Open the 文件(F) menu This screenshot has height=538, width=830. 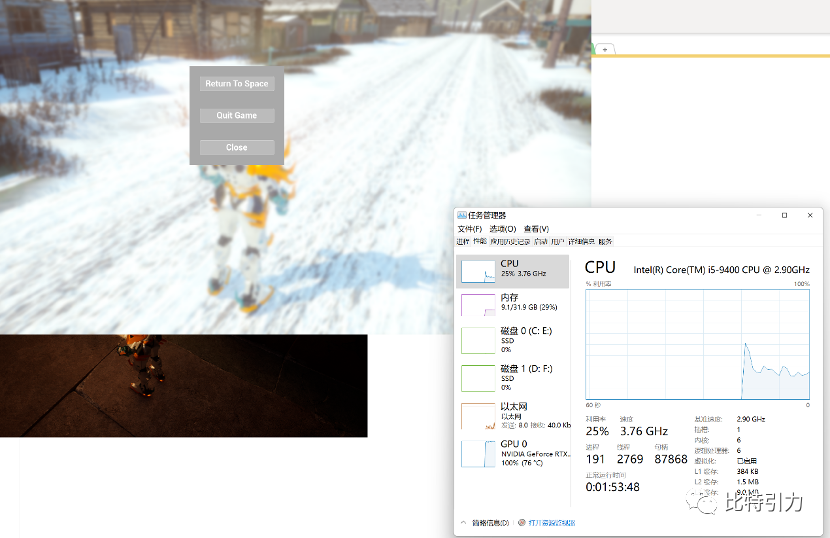tap(469, 229)
